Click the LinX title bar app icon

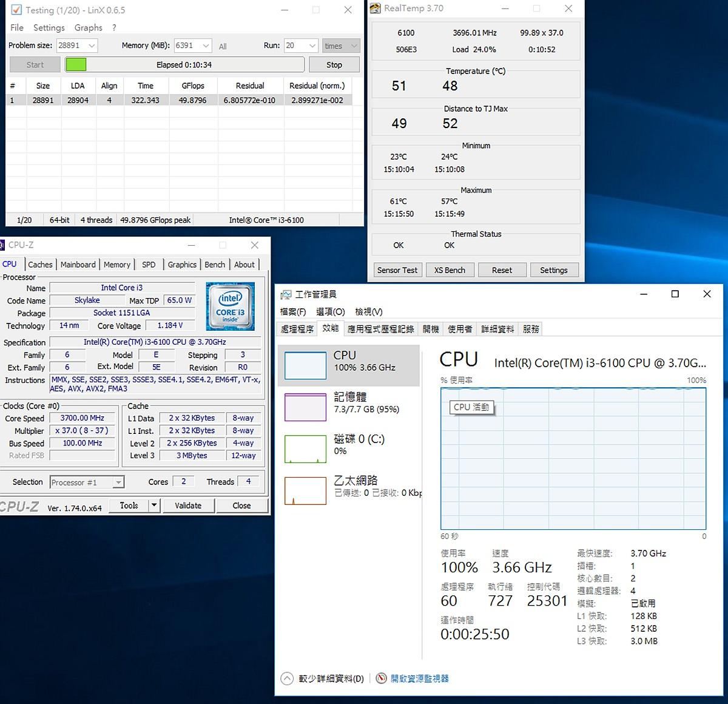tap(16, 10)
